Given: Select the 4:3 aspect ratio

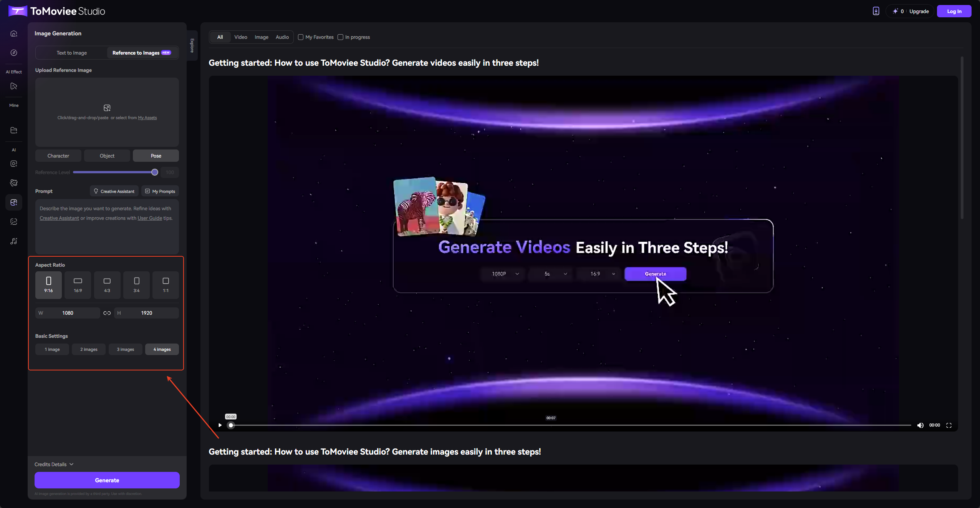Looking at the screenshot, I should [107, 285].
